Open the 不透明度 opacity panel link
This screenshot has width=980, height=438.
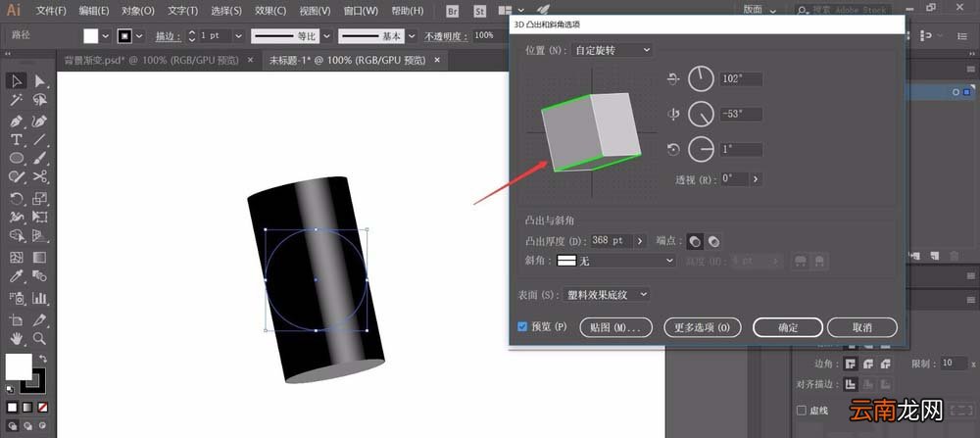tap(446, 36)
